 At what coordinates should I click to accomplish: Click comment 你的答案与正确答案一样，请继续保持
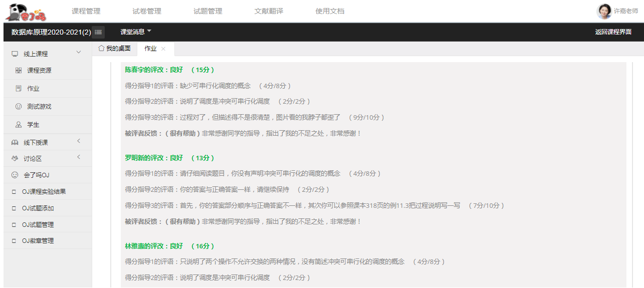[x=235, y=189]
